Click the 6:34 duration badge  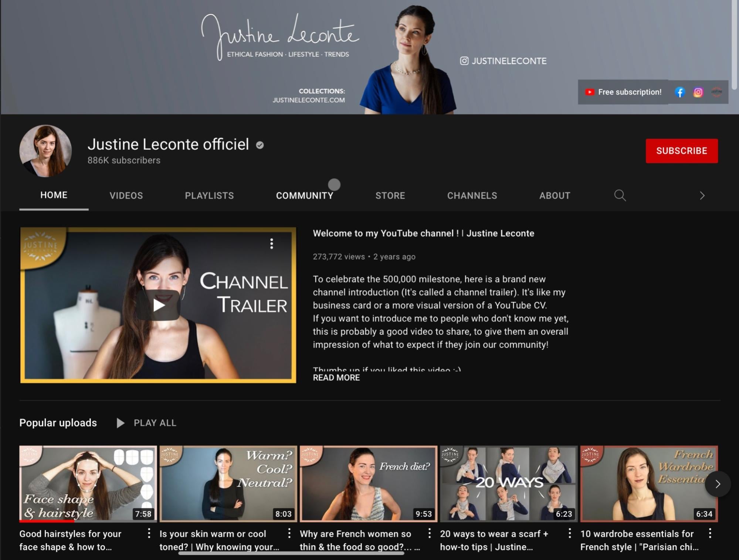pyautogui.click(x=704, y=514)
